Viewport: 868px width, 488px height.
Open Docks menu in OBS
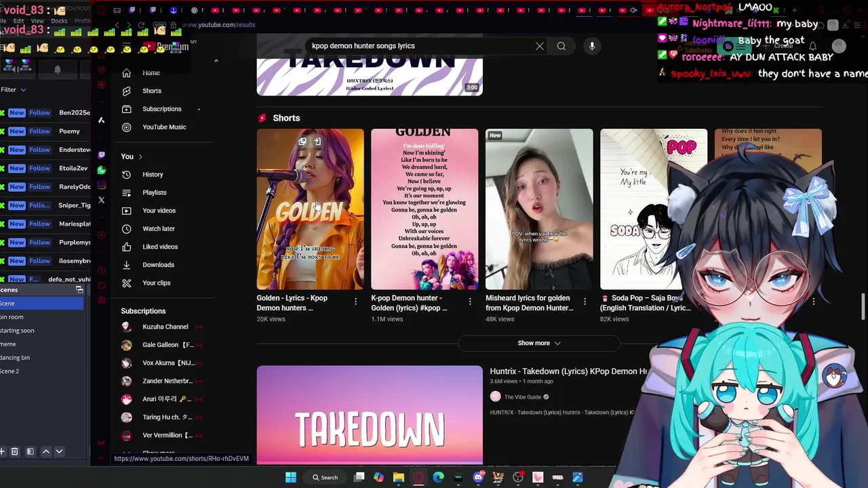[x=59, y=21]
